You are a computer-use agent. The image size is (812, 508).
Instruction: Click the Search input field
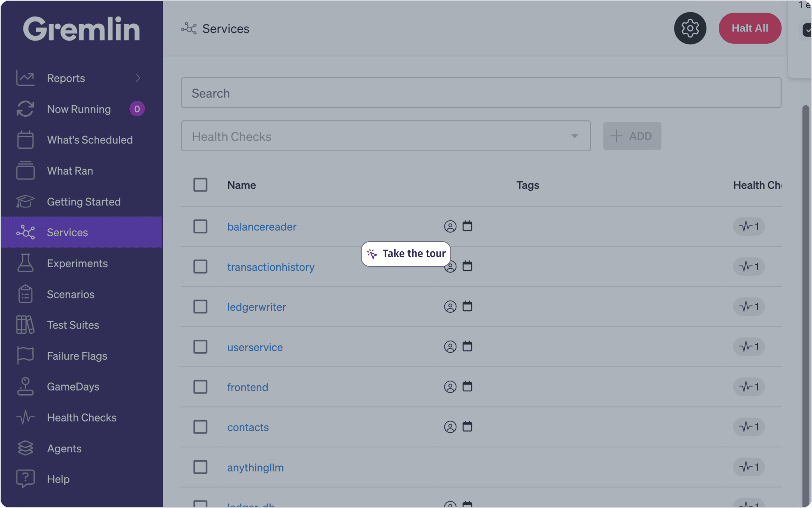(481, 93)
